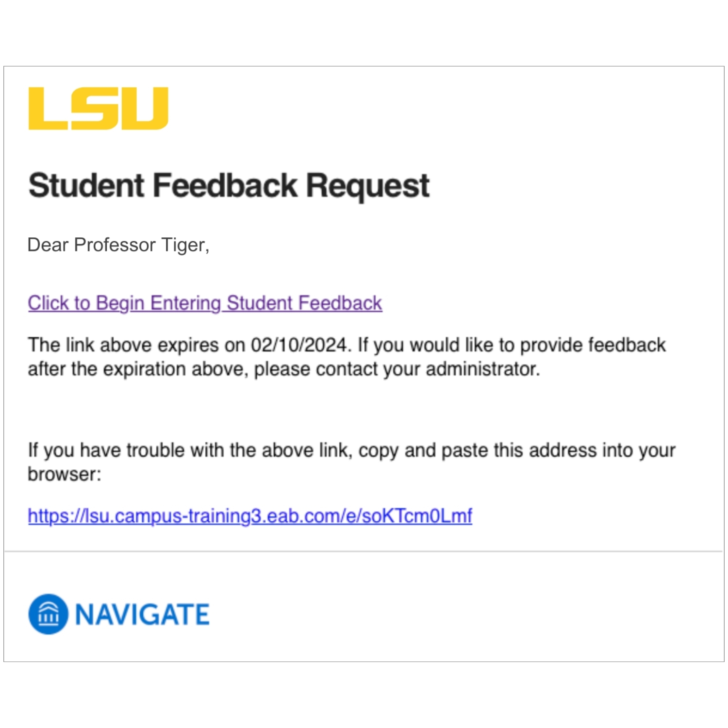Click the yellow LSU logo
This screenshot has width=728, height=728.
pos(98,108)
